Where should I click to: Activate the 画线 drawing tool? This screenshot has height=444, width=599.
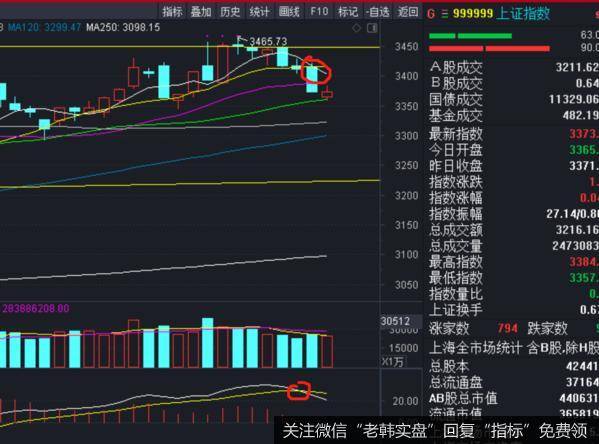click(x=289, y=12)
